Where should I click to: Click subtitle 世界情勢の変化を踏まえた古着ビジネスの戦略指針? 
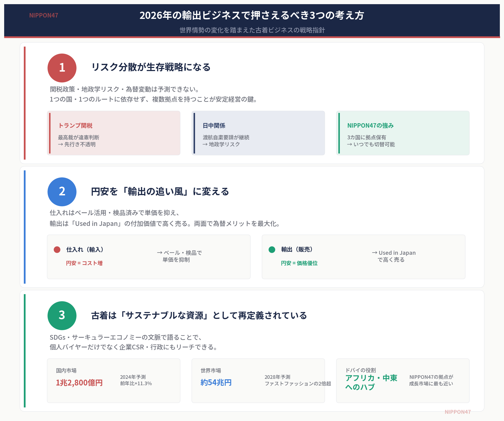(252, 30)
